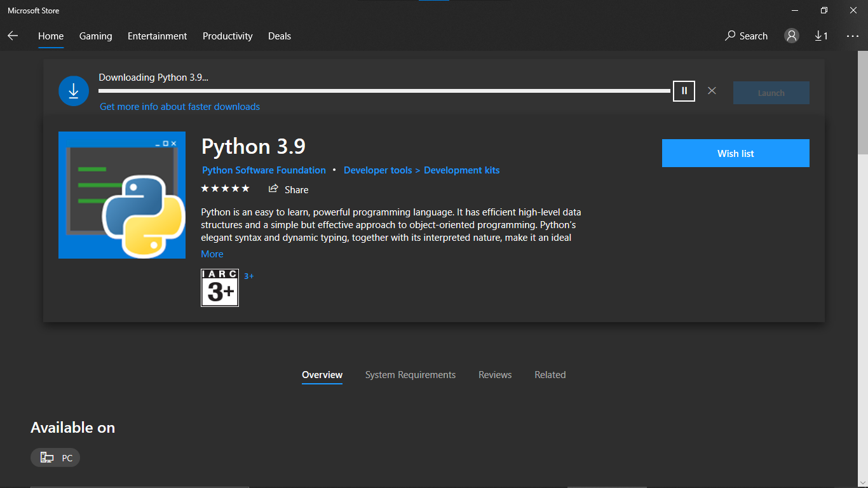
Task: Open the Gaming section
Action: 95,36
